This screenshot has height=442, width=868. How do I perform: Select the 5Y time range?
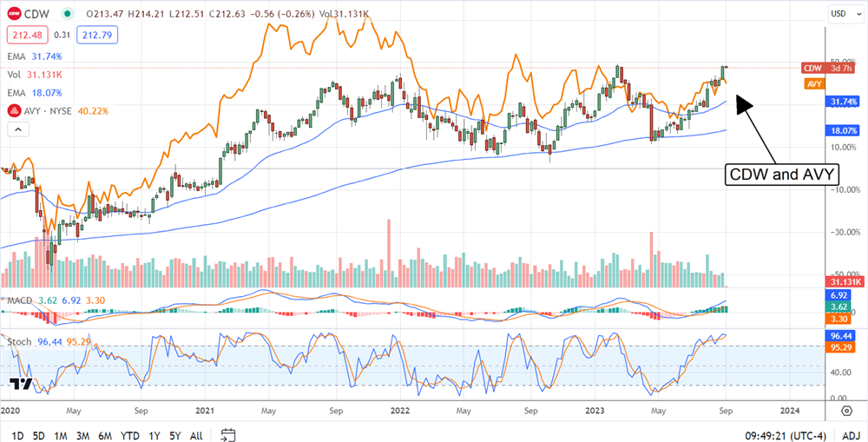point(175,435)
